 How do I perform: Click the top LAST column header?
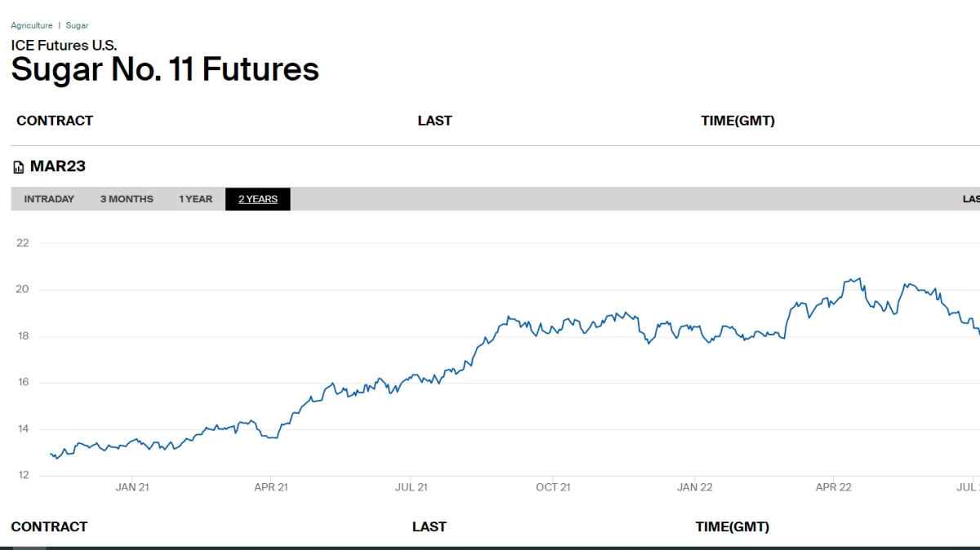click(x=434, y=121)
